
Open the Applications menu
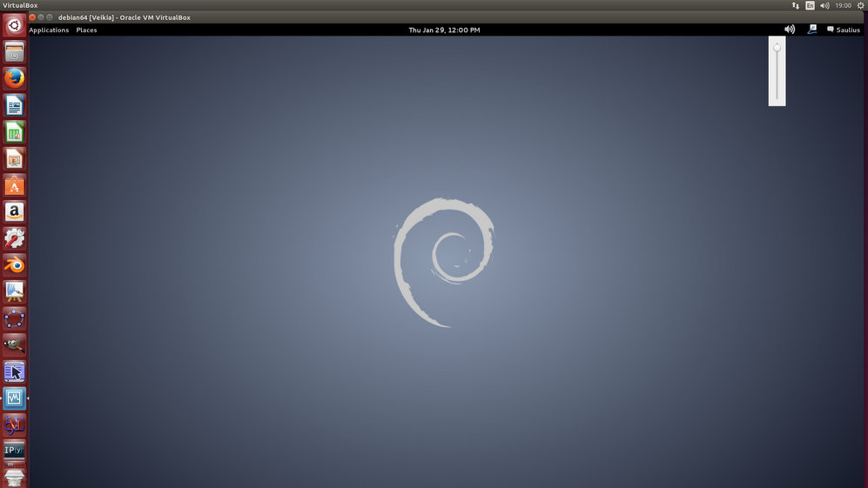pos(49,30)
